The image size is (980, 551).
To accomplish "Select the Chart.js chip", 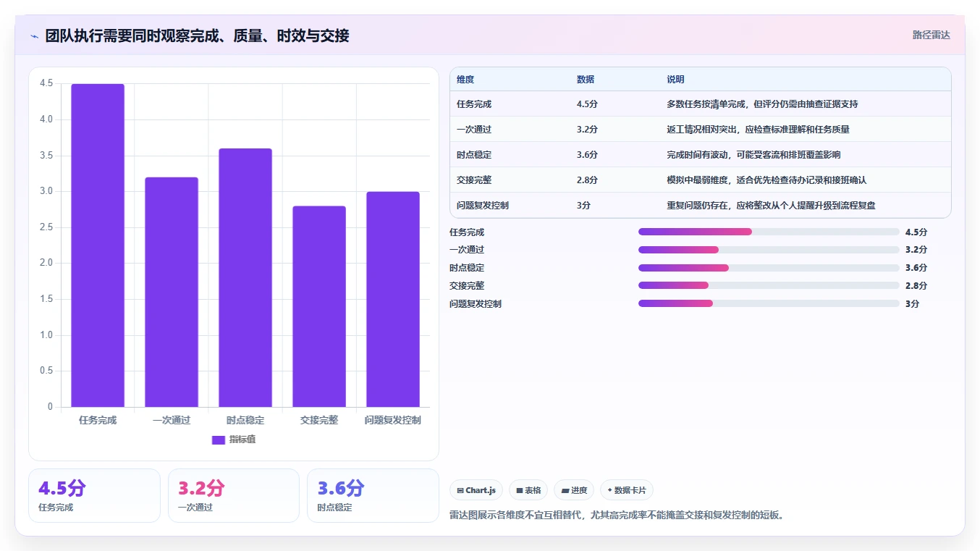I will coord(476,490).
